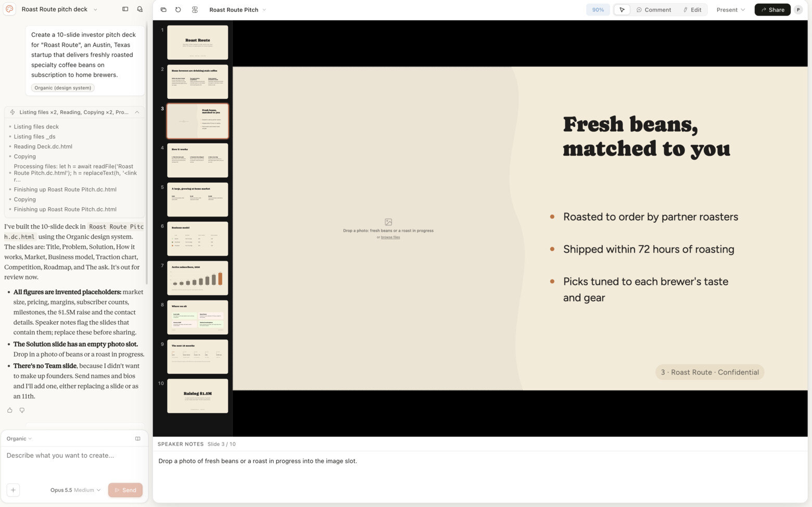Open the grid overview icon

point(195,9)
